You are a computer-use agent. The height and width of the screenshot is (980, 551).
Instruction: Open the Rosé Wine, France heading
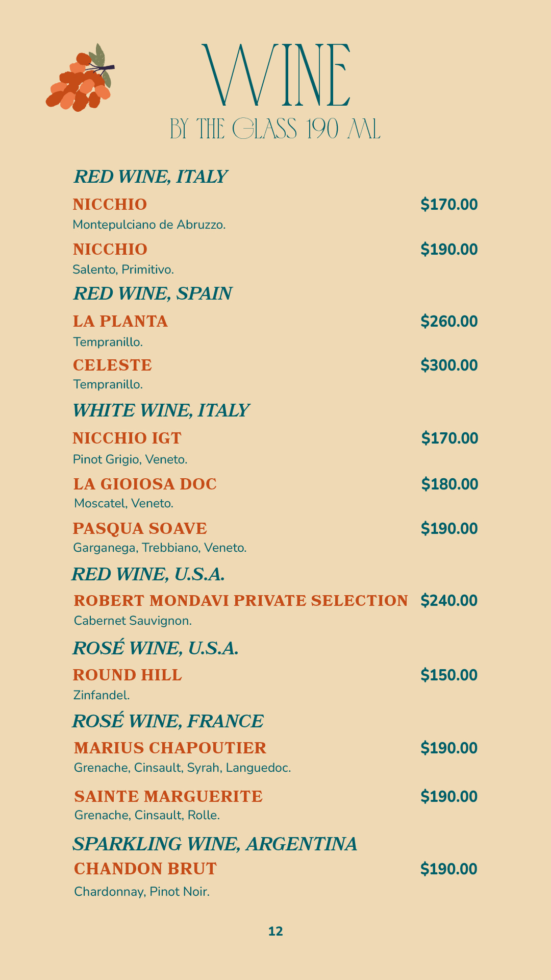168,721
